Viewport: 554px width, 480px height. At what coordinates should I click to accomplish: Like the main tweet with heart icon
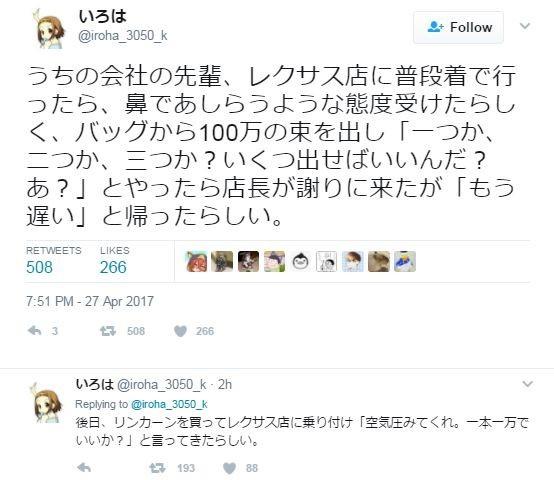click(x=180, y=331)
